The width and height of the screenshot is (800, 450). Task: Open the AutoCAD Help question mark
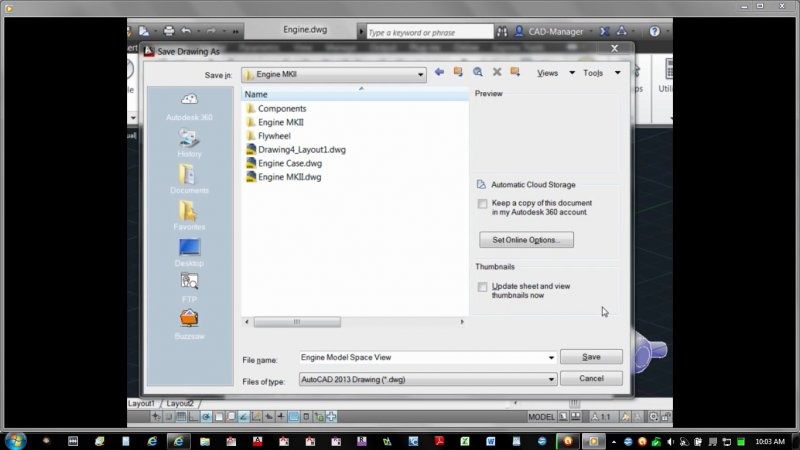(x=655, y=32)
